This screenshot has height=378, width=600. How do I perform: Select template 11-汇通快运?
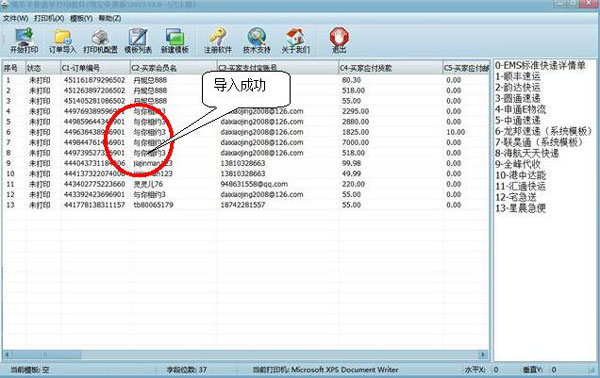520,187
